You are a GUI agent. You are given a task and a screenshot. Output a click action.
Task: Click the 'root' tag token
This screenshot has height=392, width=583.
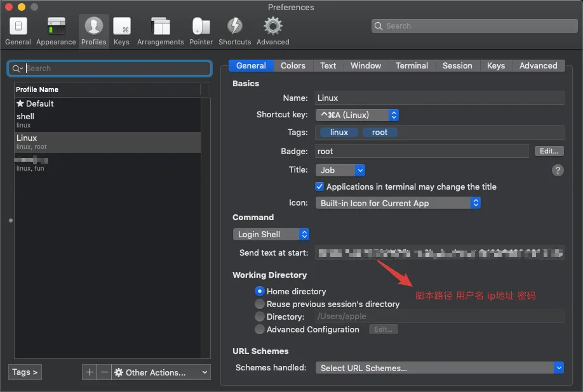(380, 133)
